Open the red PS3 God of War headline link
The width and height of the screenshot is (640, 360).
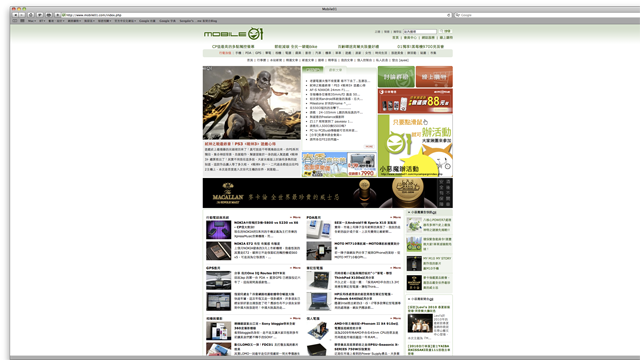pos(240,144)
